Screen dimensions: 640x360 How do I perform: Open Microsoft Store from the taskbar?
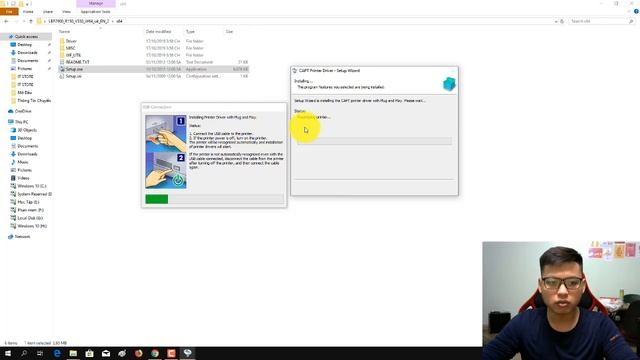[89, 353]
